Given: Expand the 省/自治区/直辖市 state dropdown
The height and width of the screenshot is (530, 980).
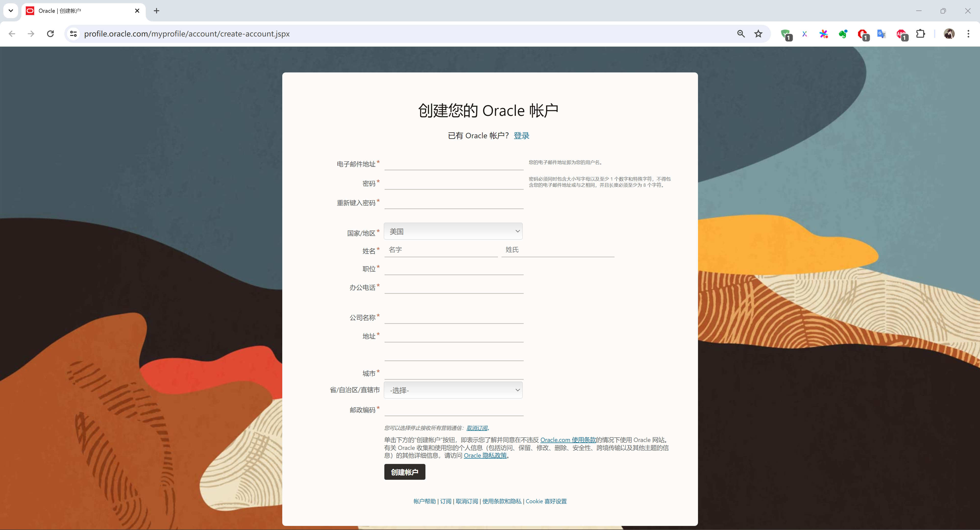Looking at the screenshot, I should click(x=453, y=390).
